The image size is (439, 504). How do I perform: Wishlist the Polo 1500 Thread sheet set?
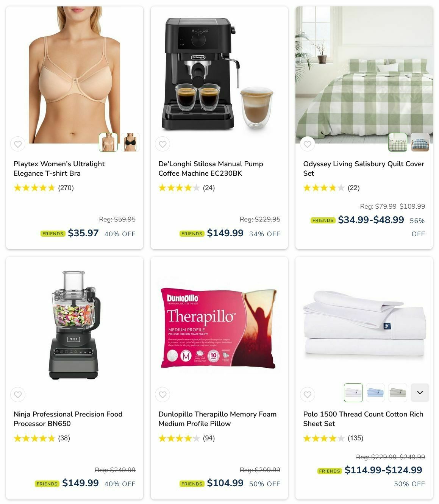pyautogui.click(x=308, y=395)
